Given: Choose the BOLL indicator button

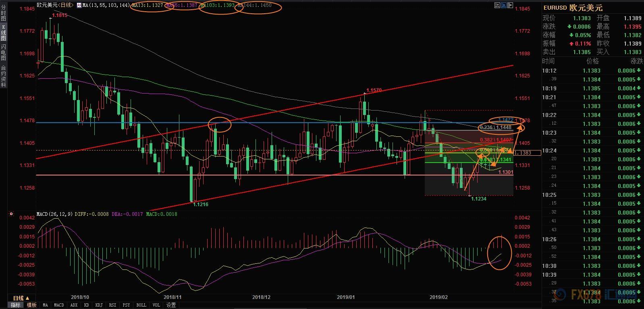Looking at the screenshot, I should (141, 305).
